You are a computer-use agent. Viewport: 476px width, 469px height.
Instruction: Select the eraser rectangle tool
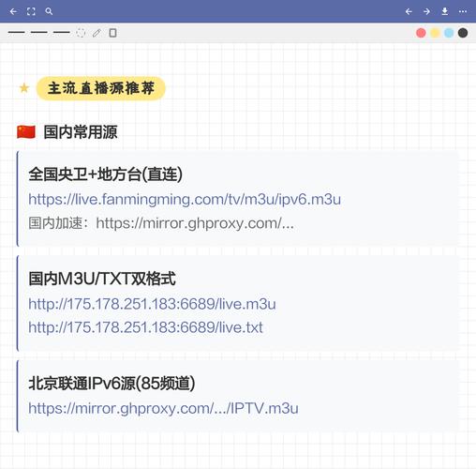tap(112, 33)
